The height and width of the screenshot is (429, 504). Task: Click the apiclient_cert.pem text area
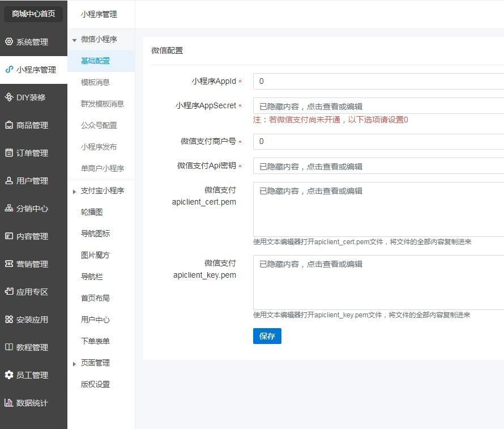pos(378,209)
